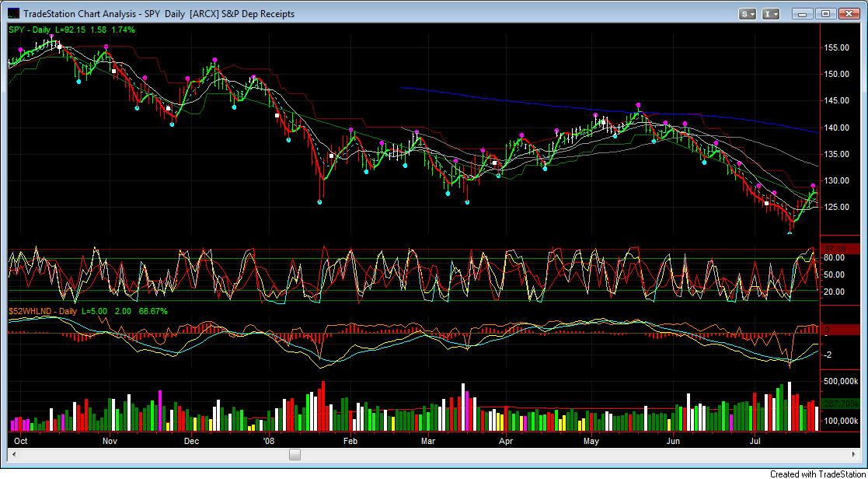This screenshot has width=868, height=479.
Task: Click the Jul date axis label
Action: [755, 442]
